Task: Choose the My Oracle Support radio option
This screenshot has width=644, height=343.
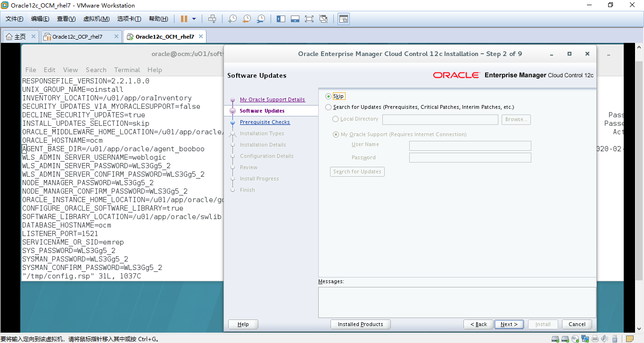Action: tap(336, 134)
